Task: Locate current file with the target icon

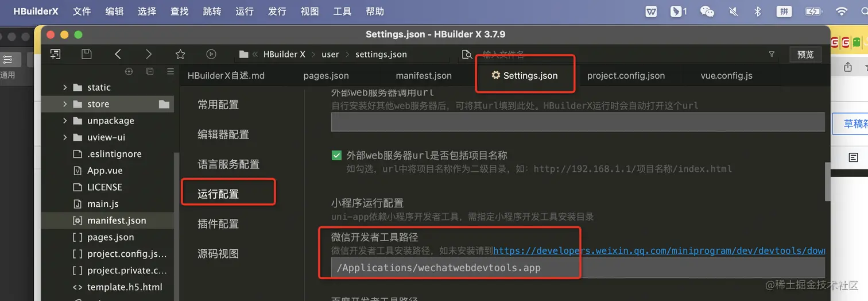Action: tap(129, 71)
